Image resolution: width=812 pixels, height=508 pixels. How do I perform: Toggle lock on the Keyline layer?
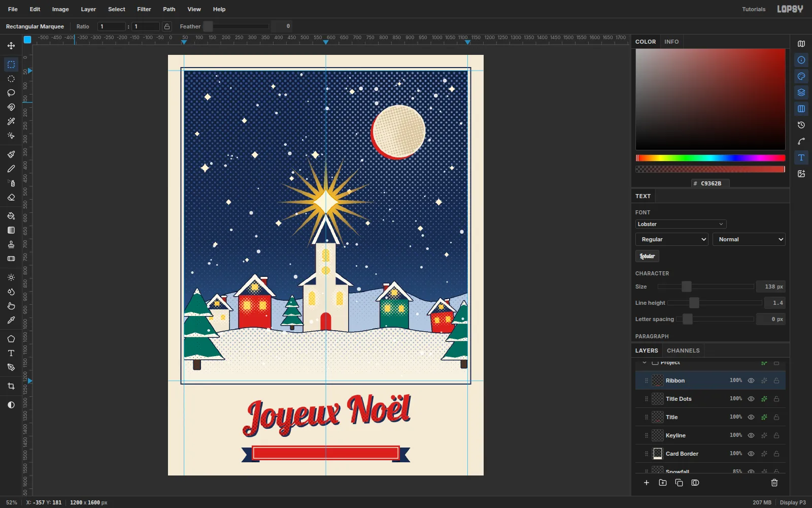[776, 435]
